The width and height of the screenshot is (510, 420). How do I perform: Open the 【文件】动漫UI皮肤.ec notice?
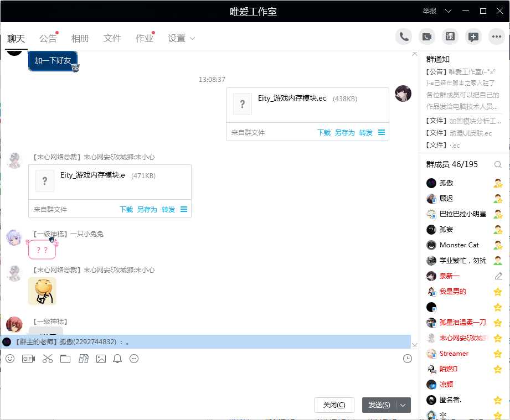459,133
